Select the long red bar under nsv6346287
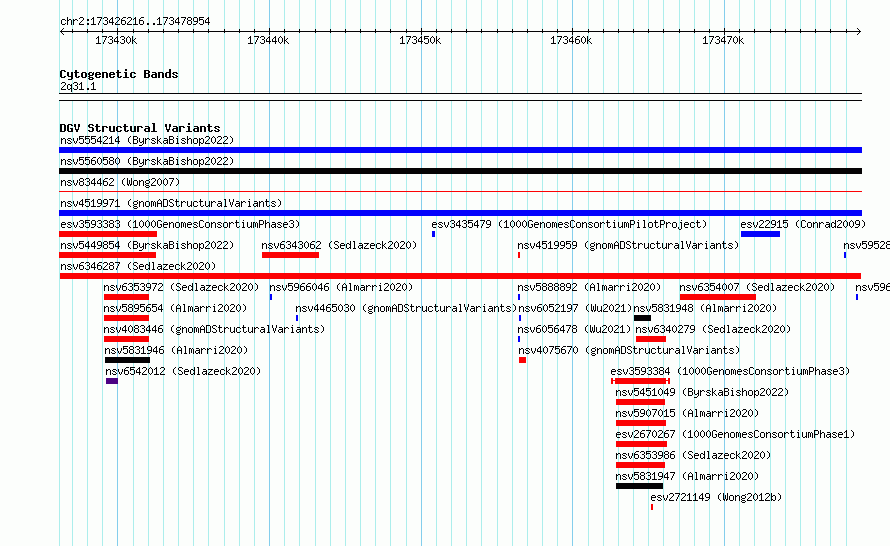The image size is (890, 546). point(460,276)
